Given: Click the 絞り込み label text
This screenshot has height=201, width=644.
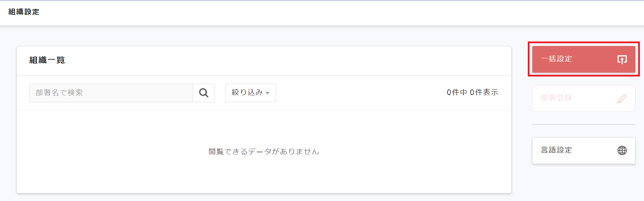Looking at the screenshot, I should (247, 93).
